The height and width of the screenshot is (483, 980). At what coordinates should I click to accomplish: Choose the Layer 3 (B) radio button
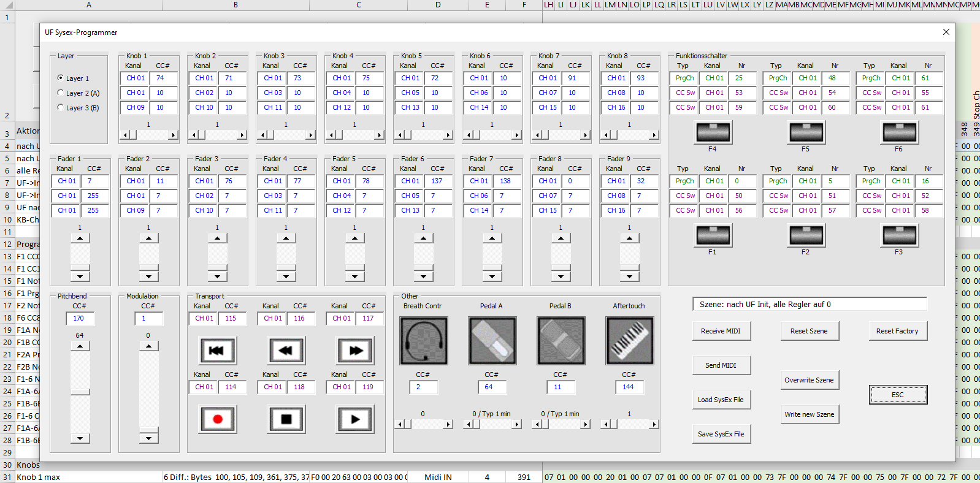pos(60,107)
